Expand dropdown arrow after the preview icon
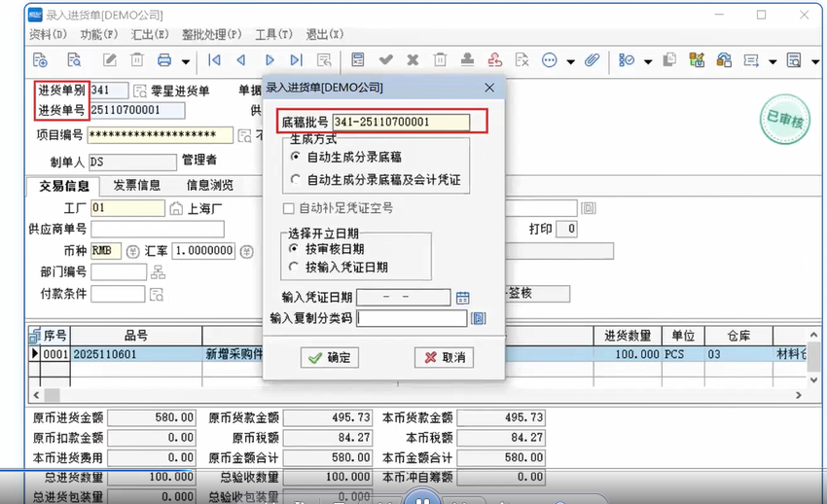 815,61
